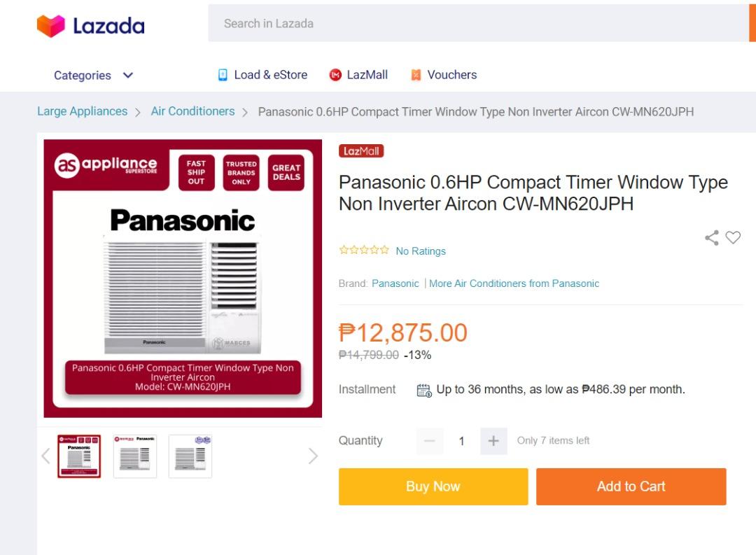
Task: Click the Vouchers ticket icon
Action: pyautogui.click(x=416, y=75)
